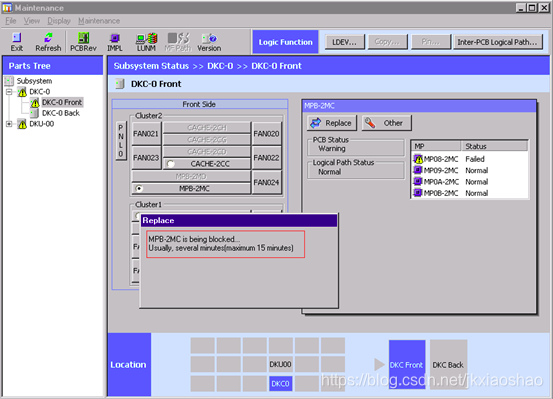Click DKC-0 Back icon in tree
The image size is (553, 399).
pyautogui.click(x=35, y=113)
